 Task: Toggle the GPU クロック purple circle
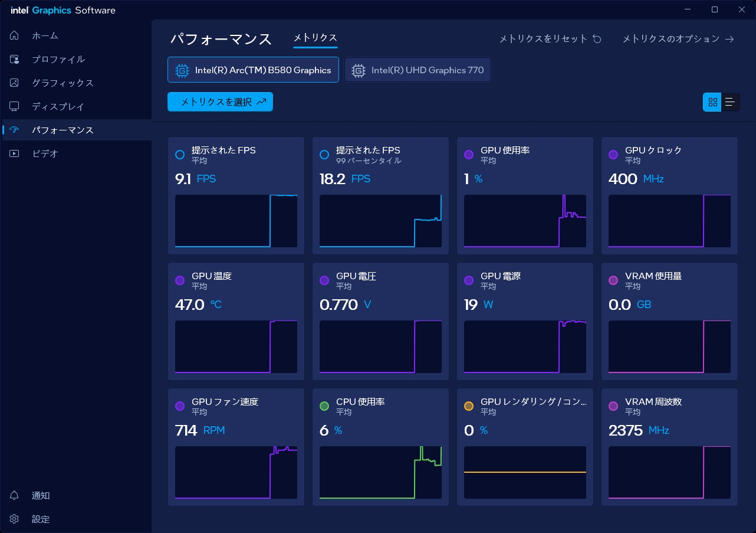tap(613, 155)
